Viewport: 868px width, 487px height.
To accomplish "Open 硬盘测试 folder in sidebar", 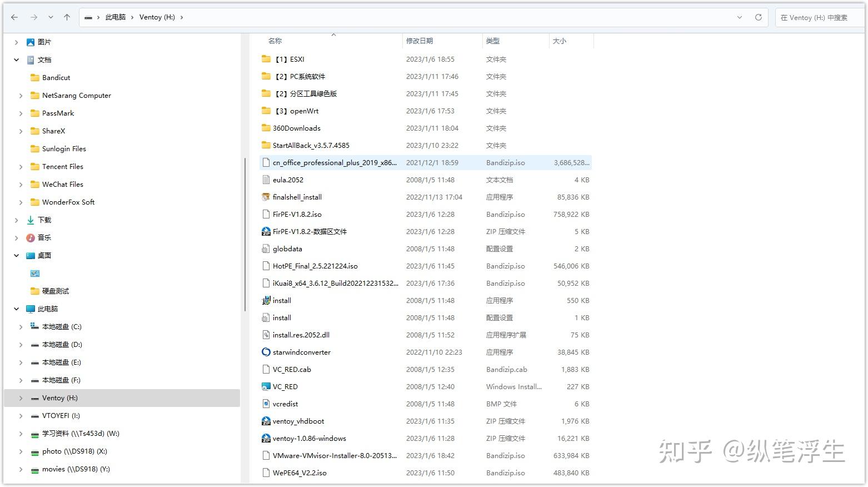I will click(56, 291).
